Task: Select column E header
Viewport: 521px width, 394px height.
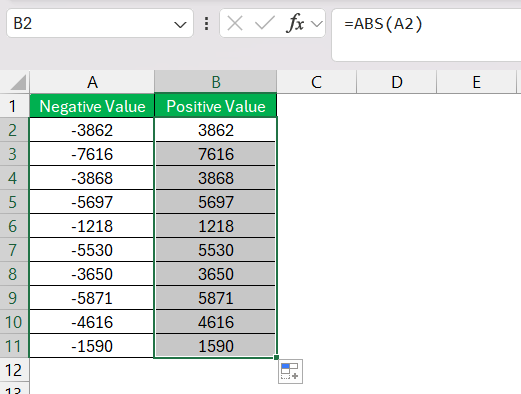Action: [477, 82]
